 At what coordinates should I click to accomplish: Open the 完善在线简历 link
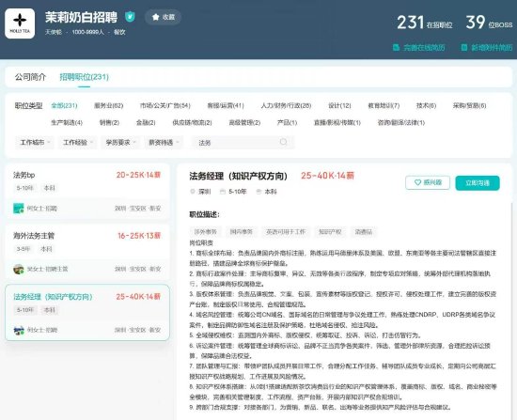tap(424, 48)
